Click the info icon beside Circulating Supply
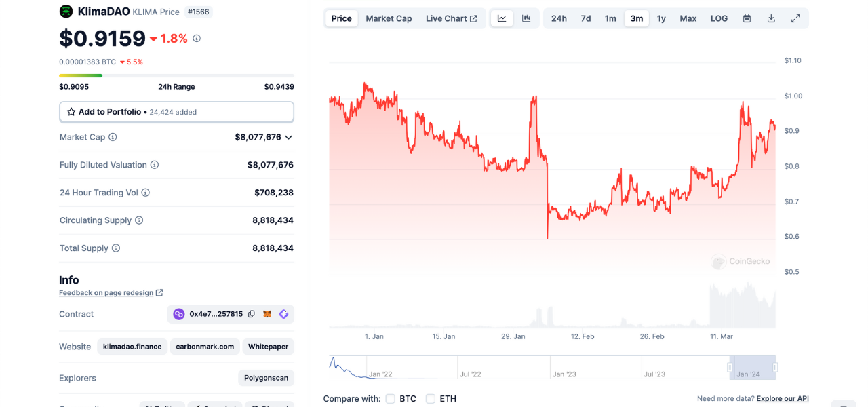868x407 pixels. 139,220
